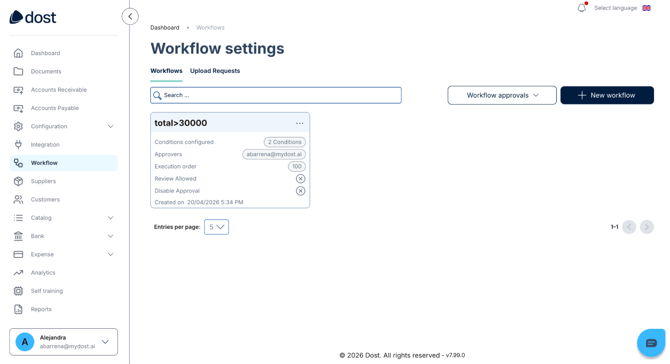The width and height of the screenshot is (670, 364).
Task: Click the Accounts Receivable icon
Action: [18, 90]
